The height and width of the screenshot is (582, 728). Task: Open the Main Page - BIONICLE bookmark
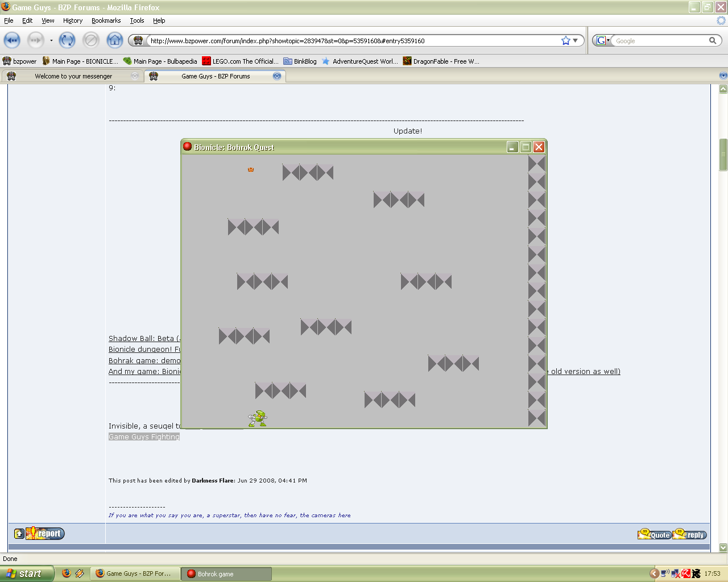(80, 61)
